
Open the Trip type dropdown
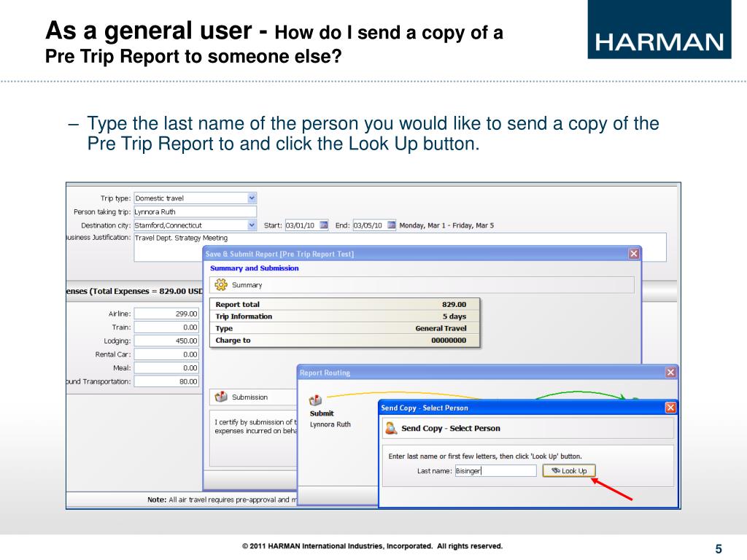point(252,198)
